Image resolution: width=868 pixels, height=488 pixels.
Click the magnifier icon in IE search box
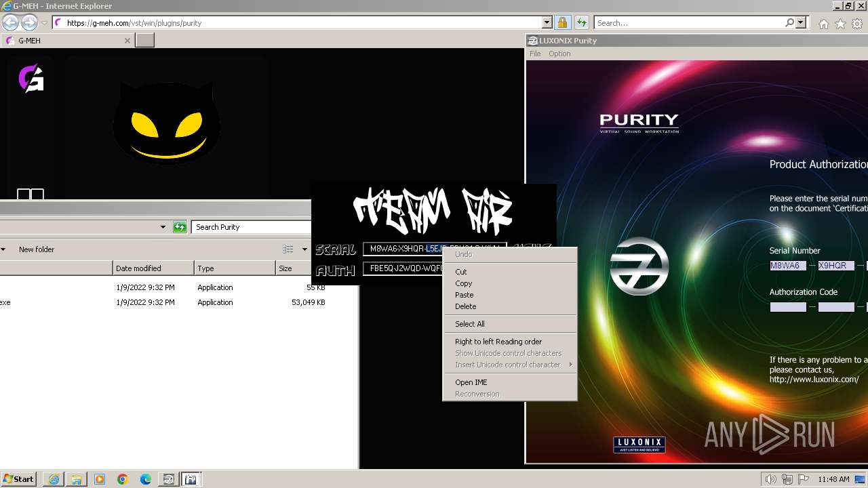pyautogui.click(x=789, y=22)
